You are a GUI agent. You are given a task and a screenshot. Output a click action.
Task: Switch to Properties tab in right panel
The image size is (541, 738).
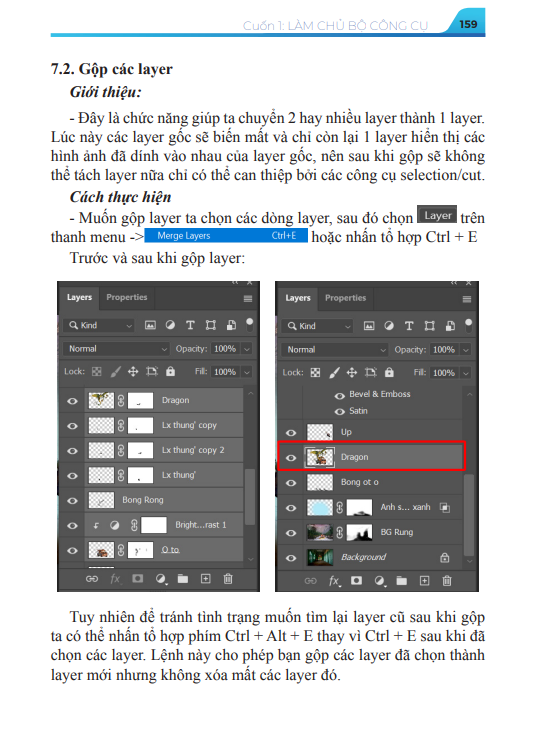tap(345, 298)
